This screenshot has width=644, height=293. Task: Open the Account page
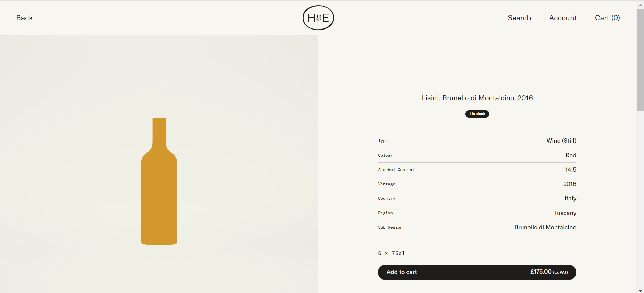[x=563, y=18]
